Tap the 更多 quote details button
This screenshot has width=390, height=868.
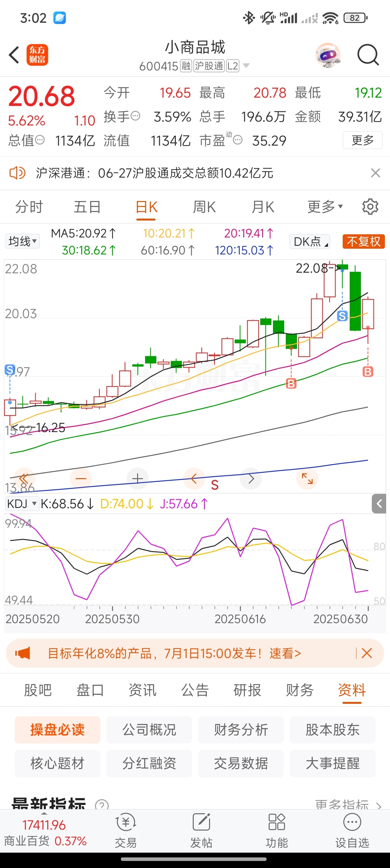pos(363,140)
